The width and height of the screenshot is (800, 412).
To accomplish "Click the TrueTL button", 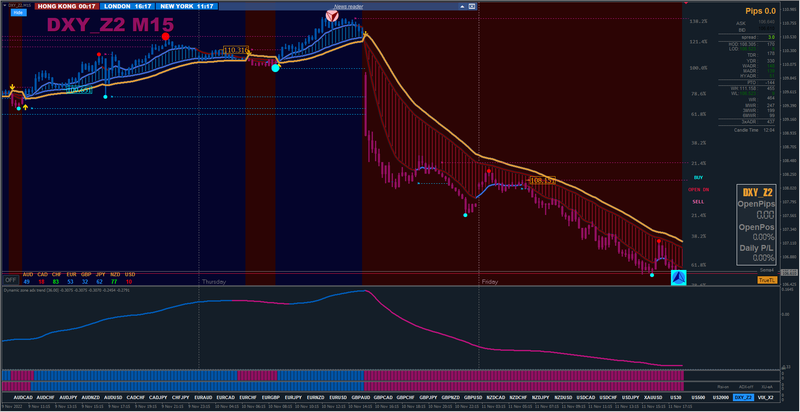I will (765, 280).
